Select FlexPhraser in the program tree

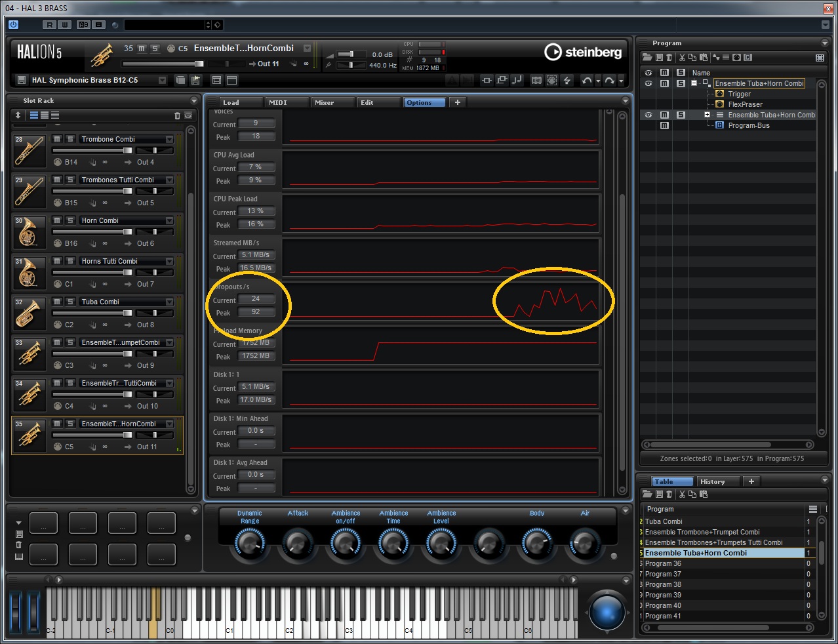745,104
